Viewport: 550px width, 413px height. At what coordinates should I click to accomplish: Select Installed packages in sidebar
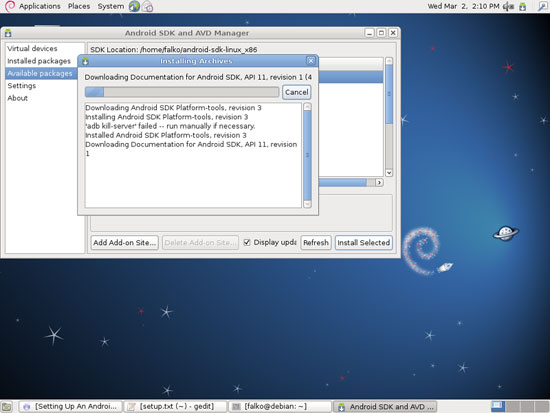(39, 61)
